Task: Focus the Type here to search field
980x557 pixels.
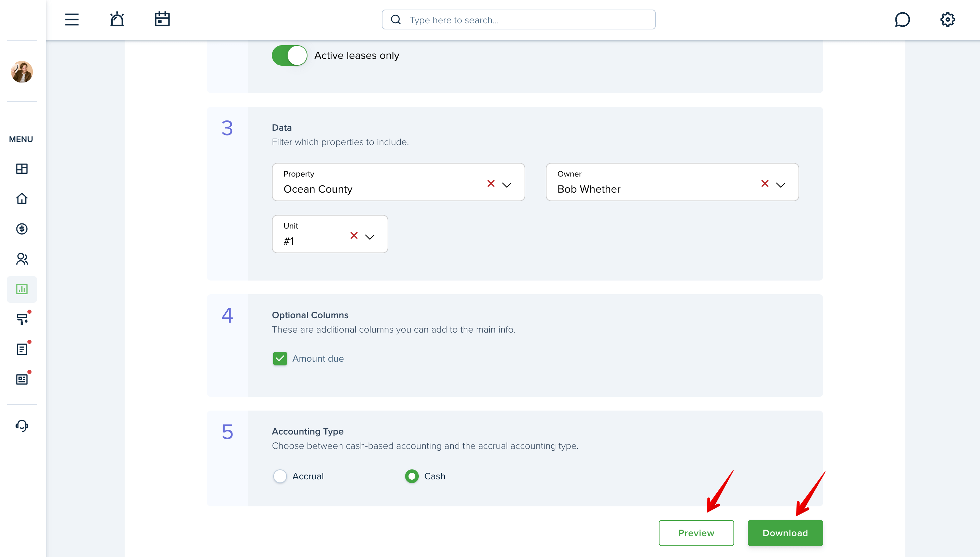Action: click(518, 20)
